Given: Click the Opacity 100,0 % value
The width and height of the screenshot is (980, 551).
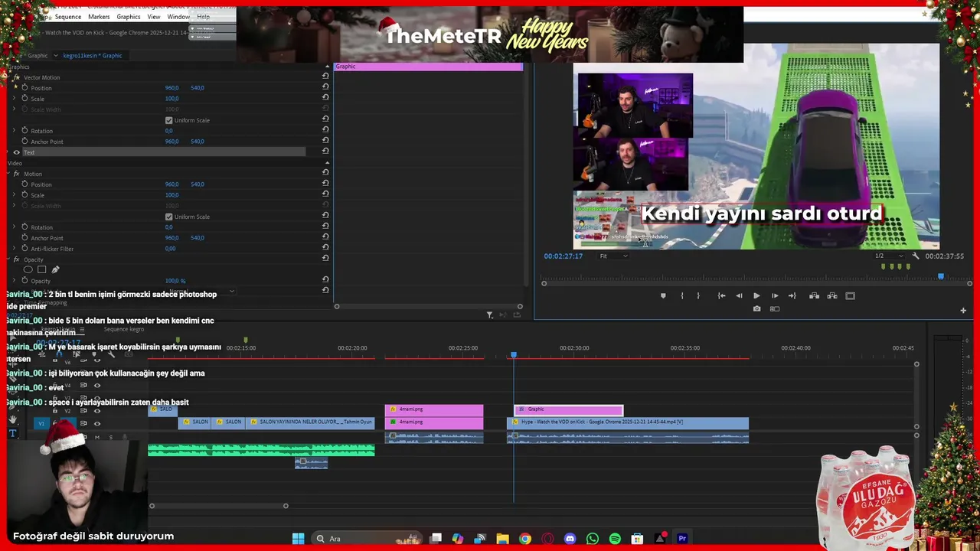Looking at the screenshot, I should point(175,281).
